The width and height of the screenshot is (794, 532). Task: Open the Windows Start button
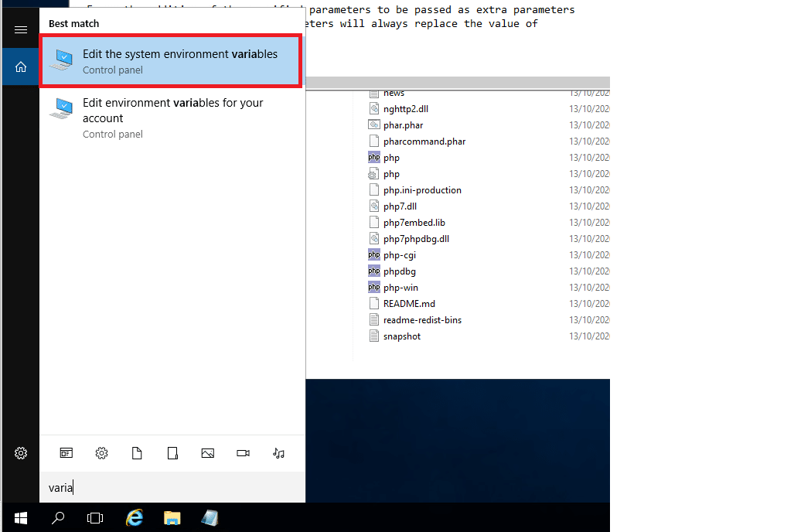(x=21, y=518)
